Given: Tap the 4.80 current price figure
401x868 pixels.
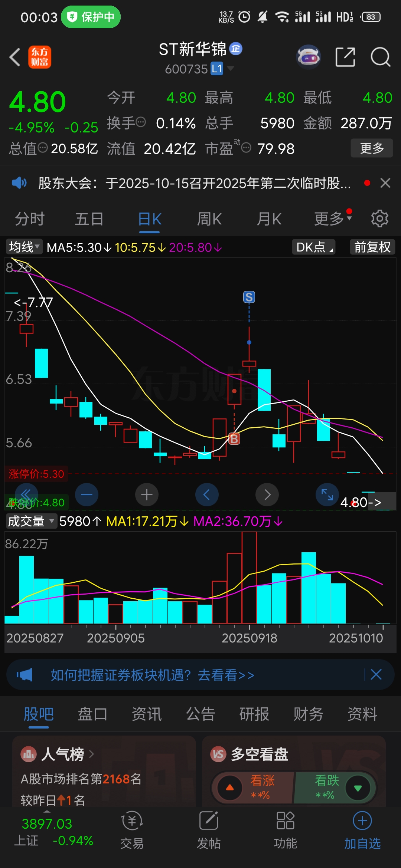Looking at the screenshot, I should tap(38, 102).
